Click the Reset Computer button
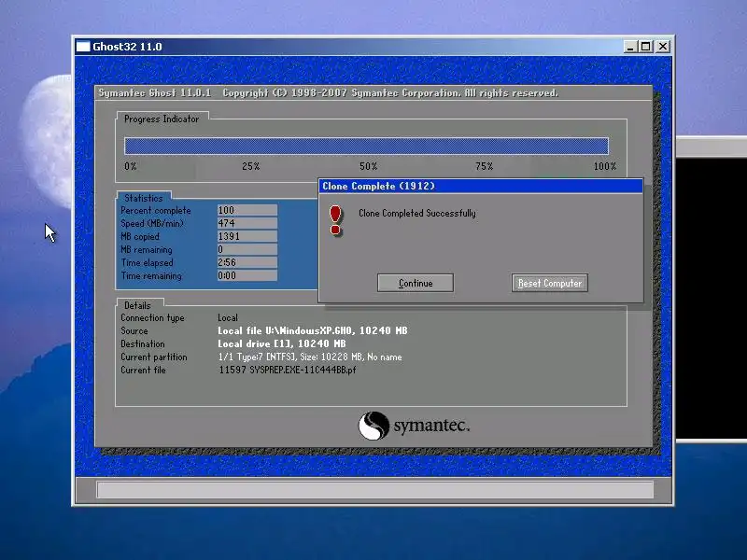This screenshot has height=560, width=747. [550, 283]
